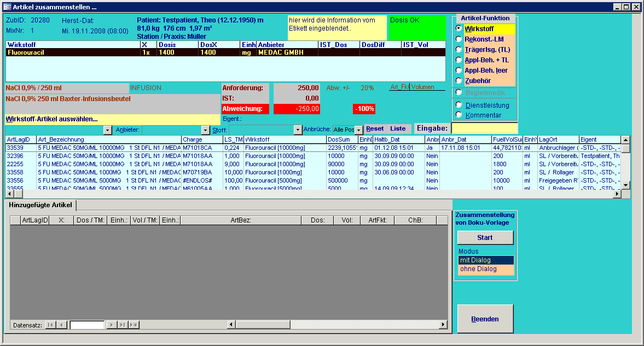644x346 pixels.
Task: Choose Trägerlsg. (TL) article function
Action: click(459, 49)
